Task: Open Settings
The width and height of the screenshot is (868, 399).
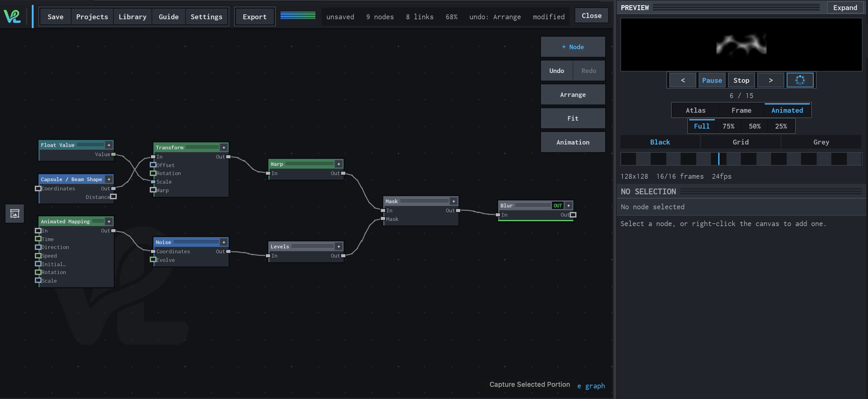Action: [x=207, y=16]
